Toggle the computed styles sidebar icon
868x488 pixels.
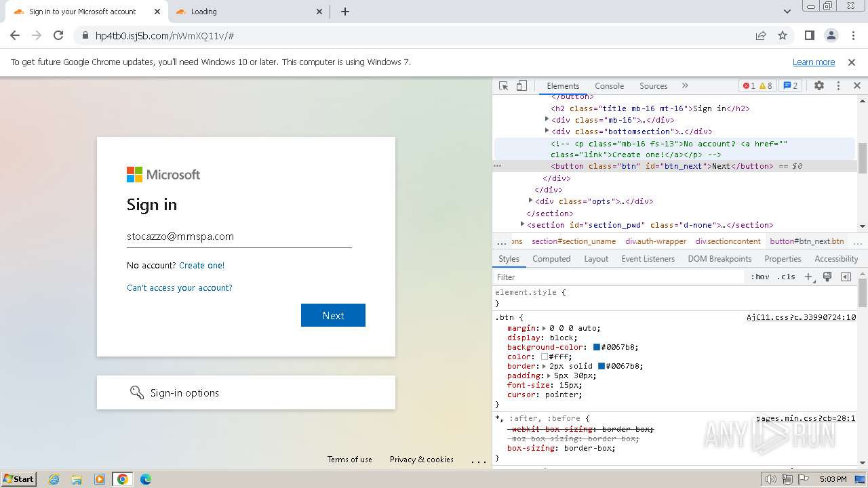(x=846, y=277)
